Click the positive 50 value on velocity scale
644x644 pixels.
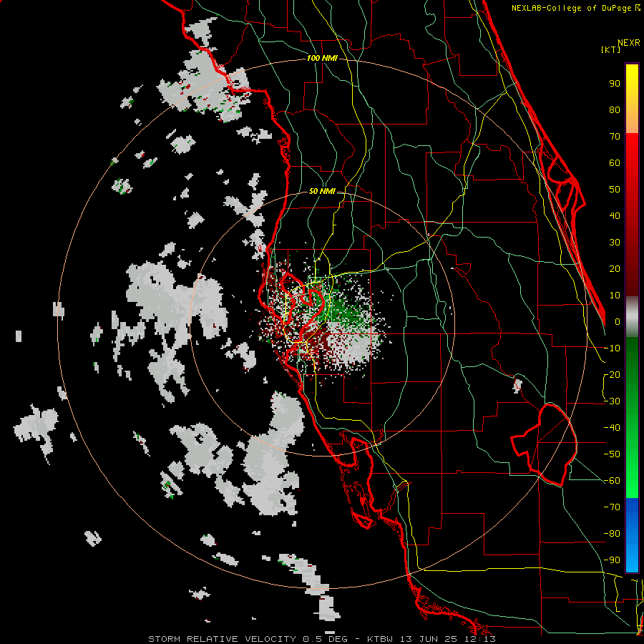click(x=615, y=190)
